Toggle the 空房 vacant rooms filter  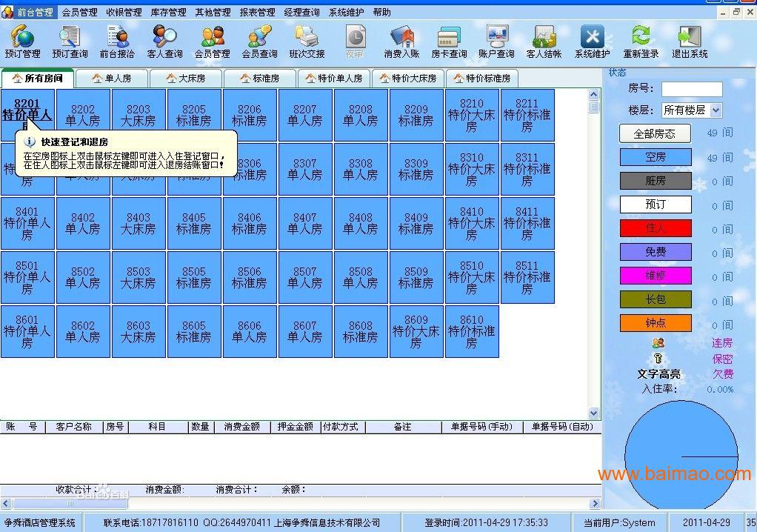[x=655, y=156]
